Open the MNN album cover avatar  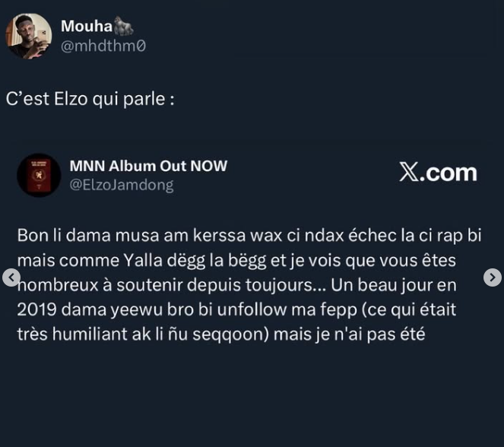click(39, 176)
